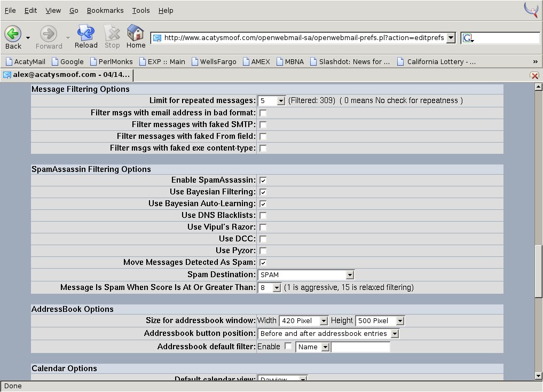Open the addressbook Width dropdown
543x392 pixels.
click(x=303, y=321)
